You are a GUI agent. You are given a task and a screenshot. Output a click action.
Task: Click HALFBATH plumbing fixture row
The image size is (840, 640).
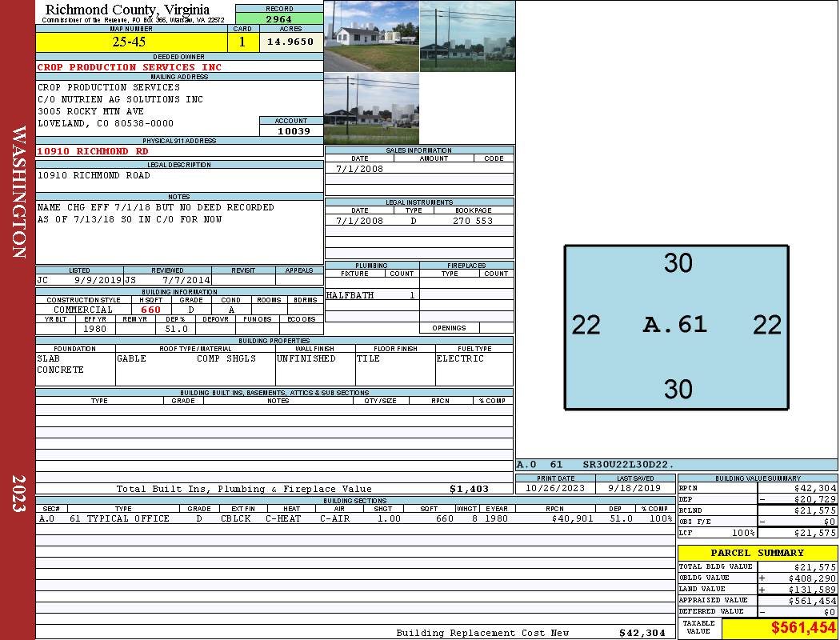tap(372, 295)
